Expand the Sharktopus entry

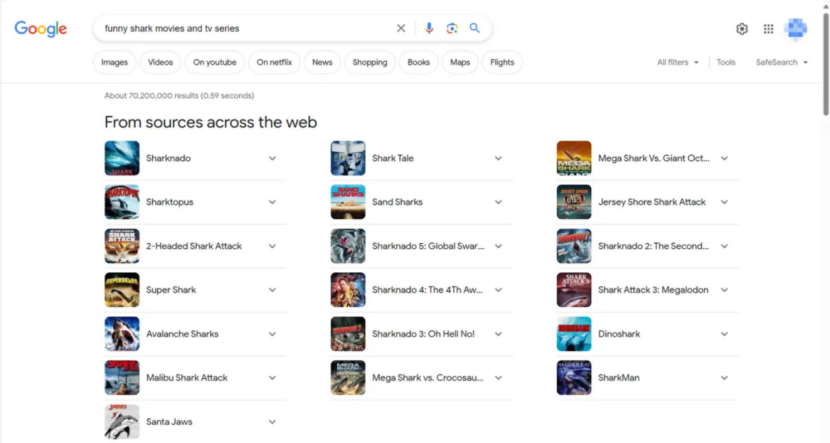point(272,202)
